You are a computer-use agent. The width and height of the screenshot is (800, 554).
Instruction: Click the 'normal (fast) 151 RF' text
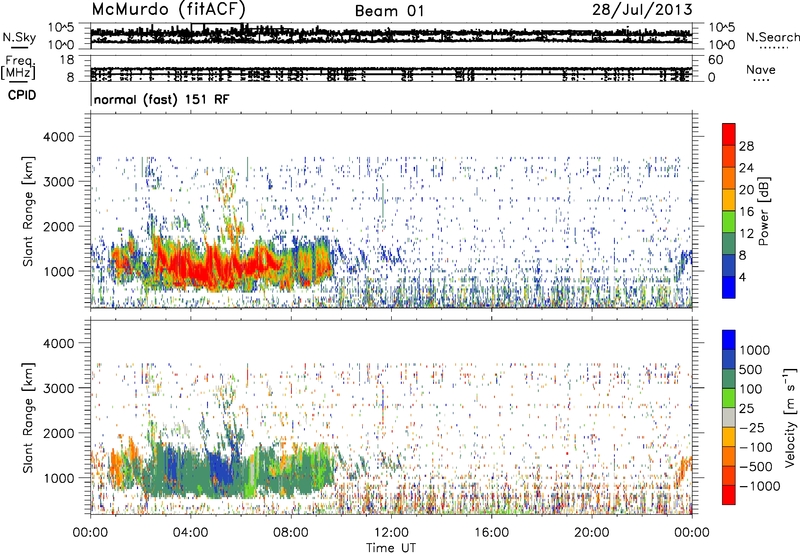(161, 99)
